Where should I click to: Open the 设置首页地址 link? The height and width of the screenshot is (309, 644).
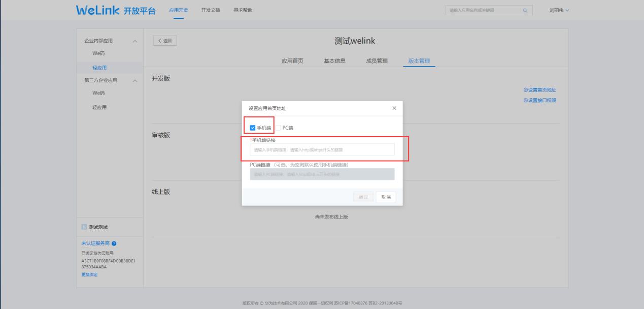pyautogui.click(x=540, y=90)
